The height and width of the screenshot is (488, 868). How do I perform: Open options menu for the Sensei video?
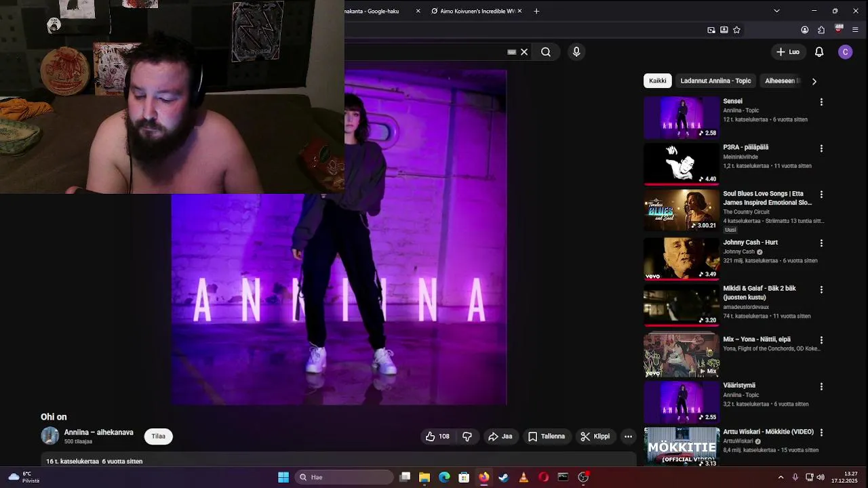click(x=821, y=102)
